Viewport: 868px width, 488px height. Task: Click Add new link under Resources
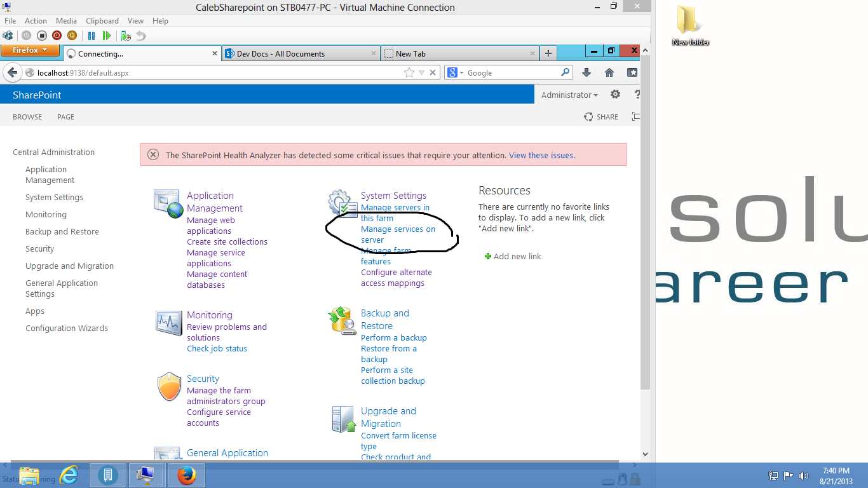pyautogui.click(x=513, y=256)
